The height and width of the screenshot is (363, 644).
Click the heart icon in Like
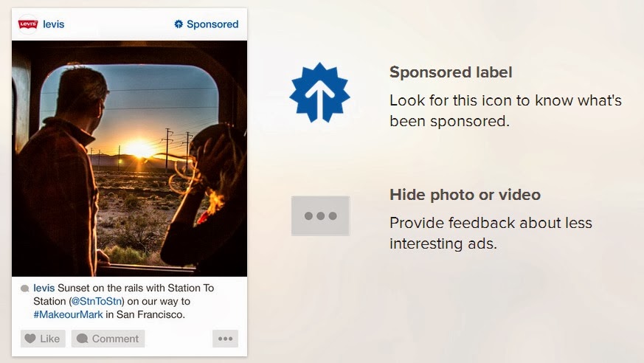pyautogui.click(x=30, y=339)
